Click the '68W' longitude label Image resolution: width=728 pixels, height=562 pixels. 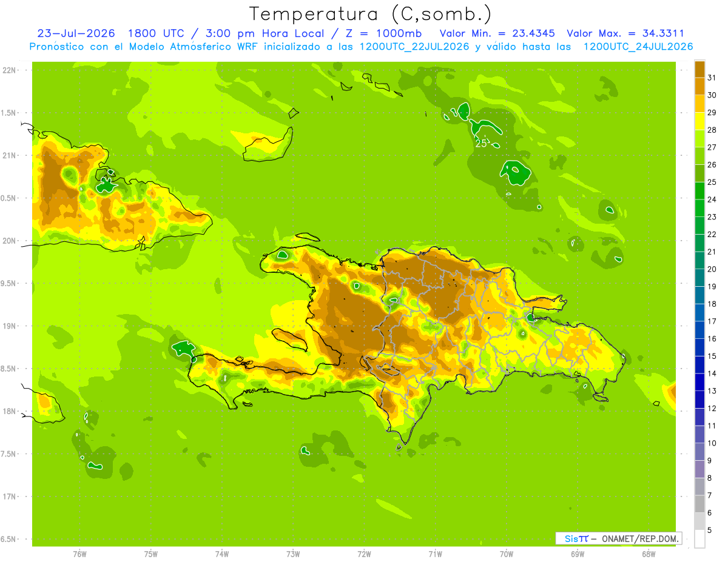pos(648,554)
